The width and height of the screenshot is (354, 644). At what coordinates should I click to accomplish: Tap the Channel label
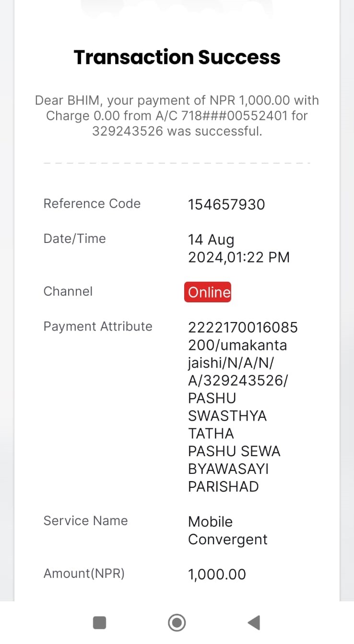coord(68,291)
